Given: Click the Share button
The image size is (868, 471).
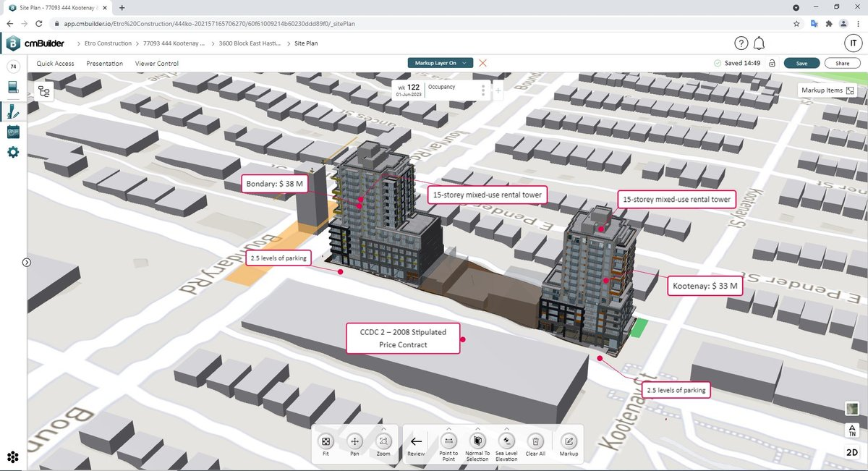Looking at the screenshot, I should pyautogui.click(x=842, y=63).
